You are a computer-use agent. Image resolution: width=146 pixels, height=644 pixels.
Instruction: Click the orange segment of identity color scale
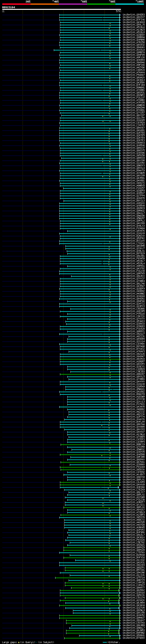coord(45,4)
